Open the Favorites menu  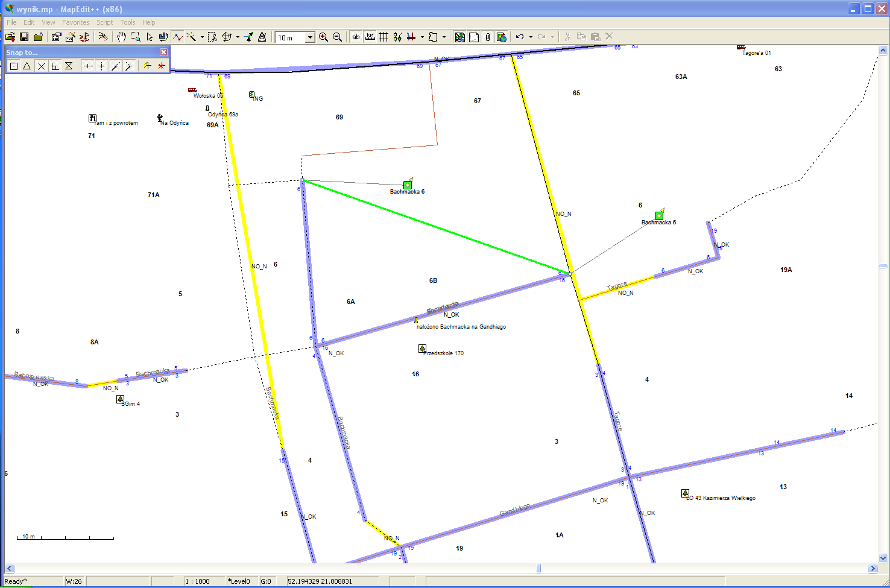pyautogui.click(x=75, y=22)
